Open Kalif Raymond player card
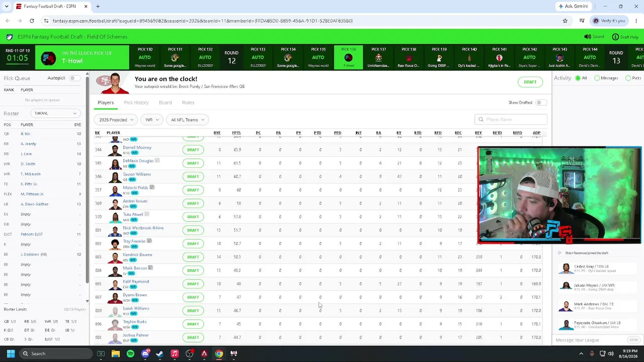644x362 pixels. (x=136, y=282)
